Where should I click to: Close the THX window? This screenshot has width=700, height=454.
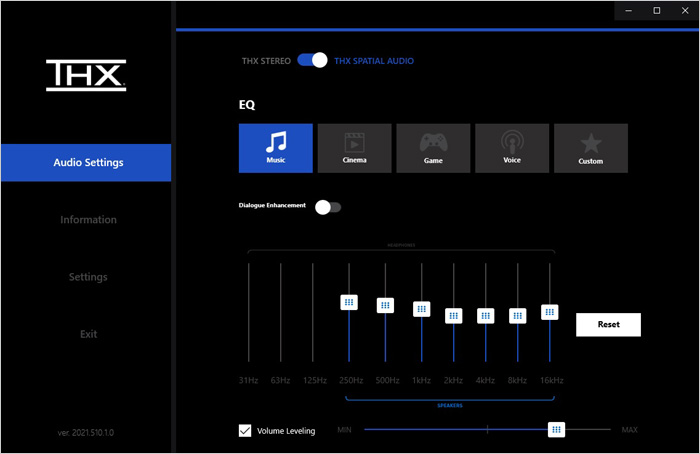pos(685,11)
